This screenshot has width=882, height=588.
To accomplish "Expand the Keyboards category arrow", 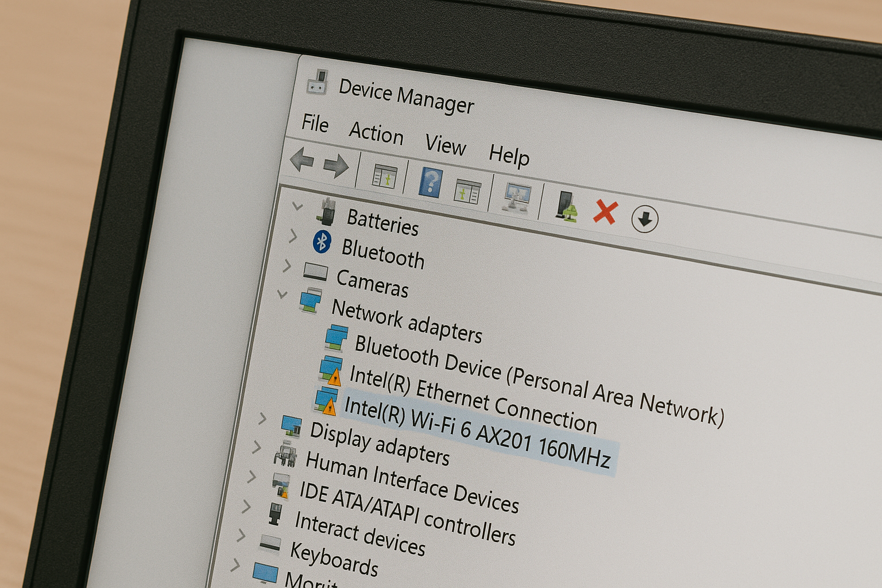I will (x=241, y=535).
